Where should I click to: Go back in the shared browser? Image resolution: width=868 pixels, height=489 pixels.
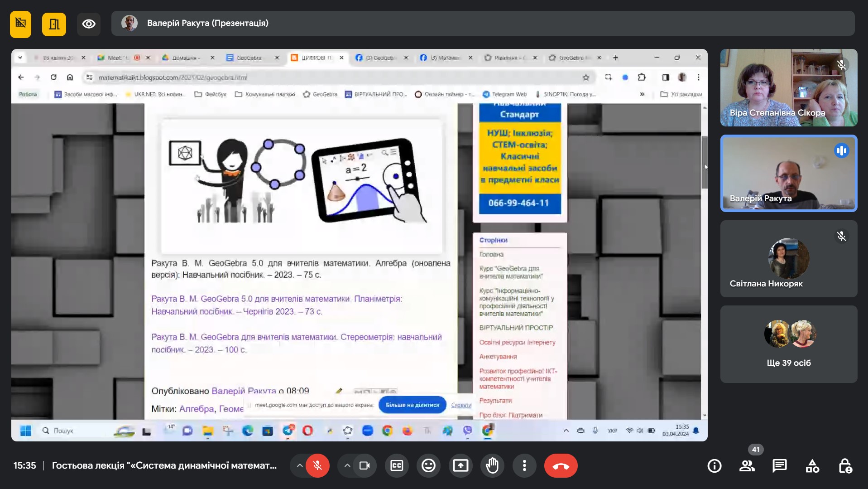(x=21, y=77)
